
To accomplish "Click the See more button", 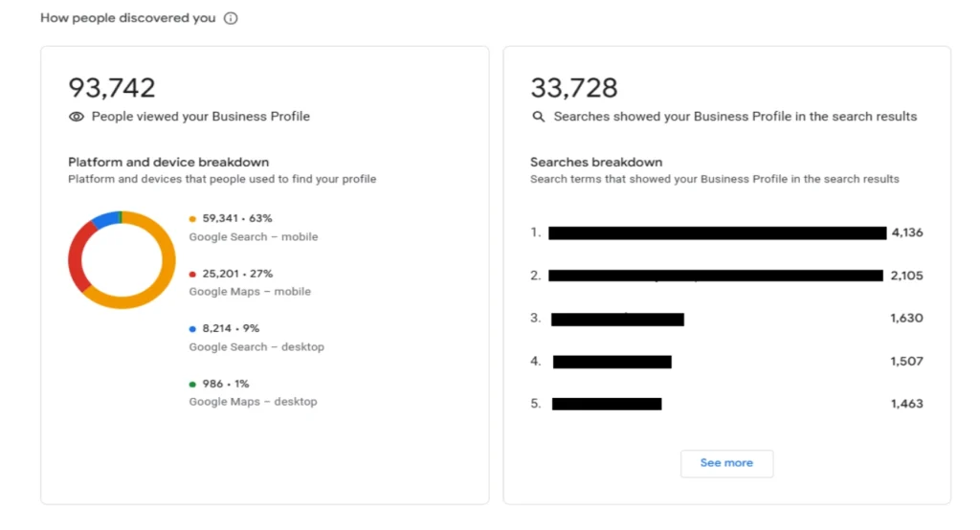I will tap(726, 463).
